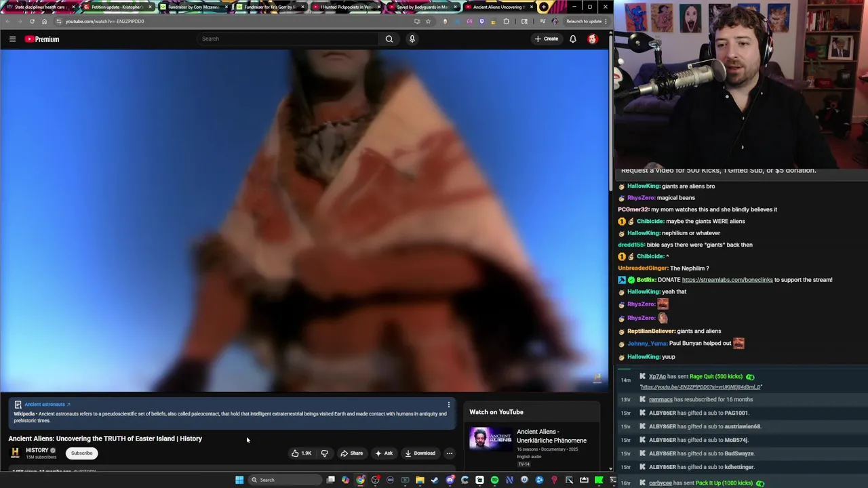Open the streamlabs donate link in chat

(x=727, y=280)
